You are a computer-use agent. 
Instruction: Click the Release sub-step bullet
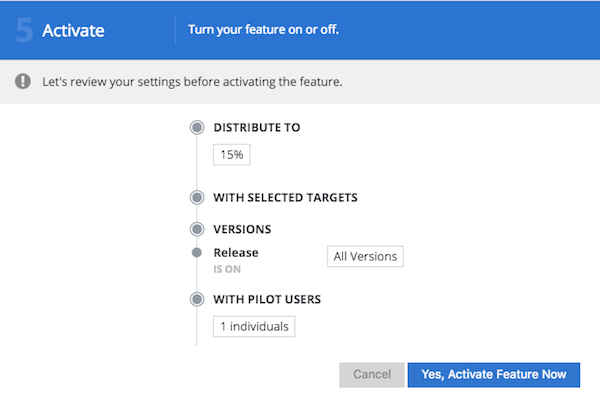pos(197,253)
